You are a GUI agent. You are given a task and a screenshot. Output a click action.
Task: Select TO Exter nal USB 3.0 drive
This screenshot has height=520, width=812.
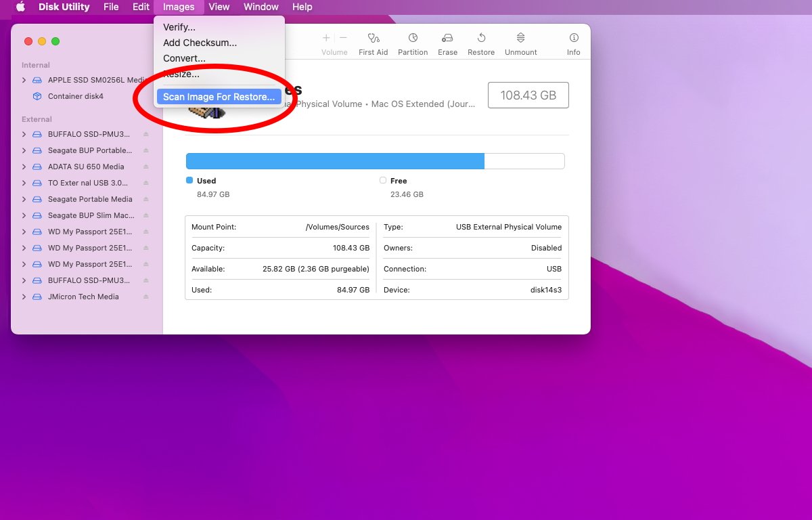87,183
